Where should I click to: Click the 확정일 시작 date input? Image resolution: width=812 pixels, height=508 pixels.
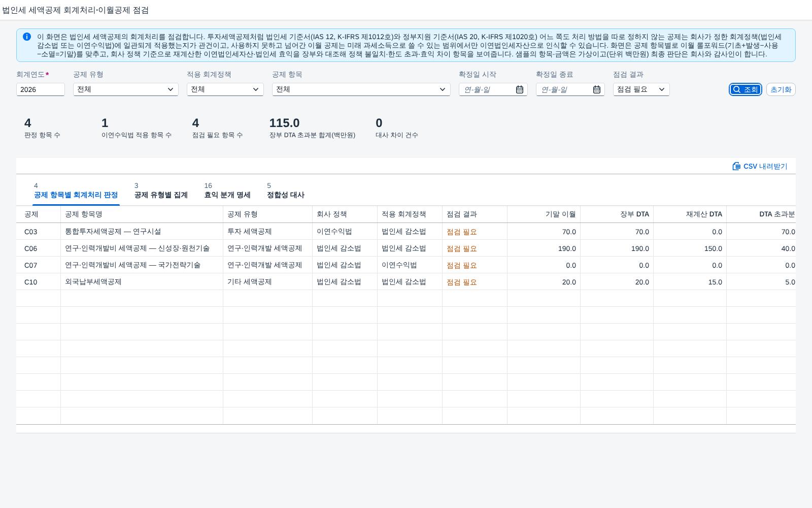[486, 89]
